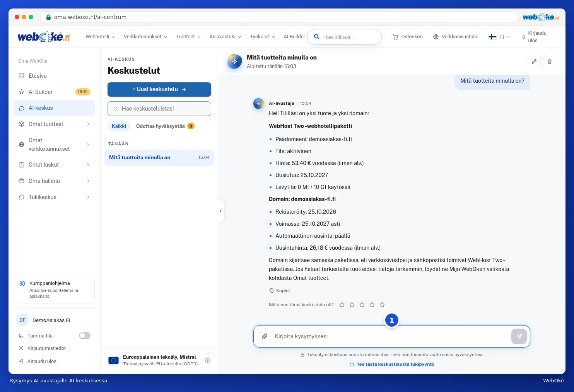Image resolution: width=574 pixels, height=392 pixels.
Task: Rate conversation with fourth star
Action: (372, 305)
